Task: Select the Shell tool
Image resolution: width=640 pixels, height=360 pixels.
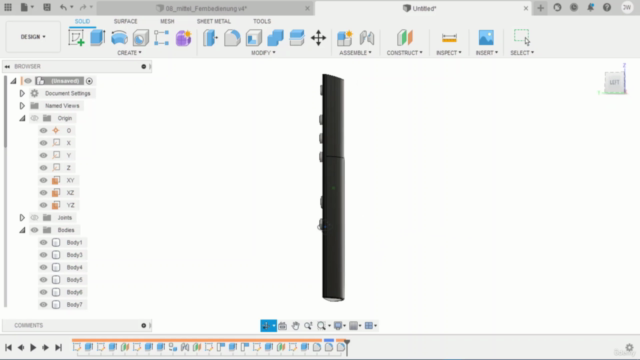Action: point(253,38)
